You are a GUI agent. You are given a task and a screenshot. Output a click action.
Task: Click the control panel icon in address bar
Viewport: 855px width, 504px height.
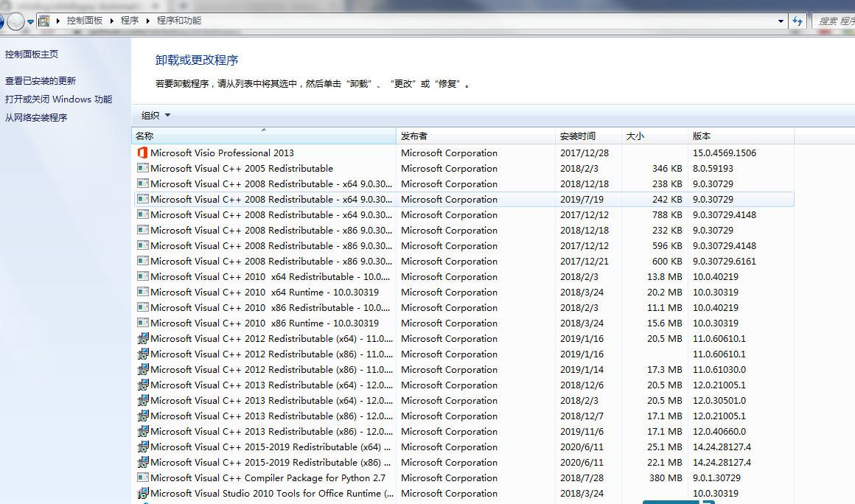(44, 21)
